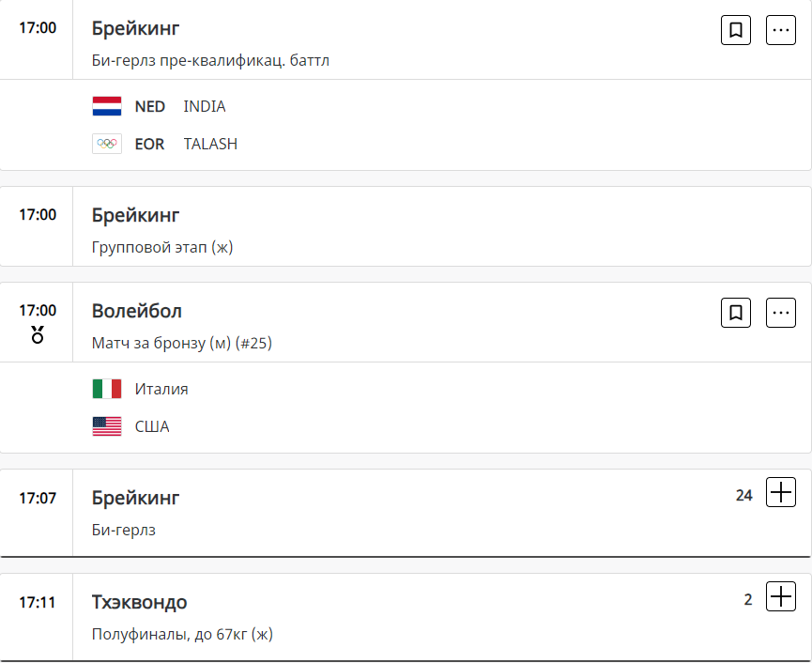Click the EOR Olympic rings flag
812x663 pixels.
click(107, 144)
